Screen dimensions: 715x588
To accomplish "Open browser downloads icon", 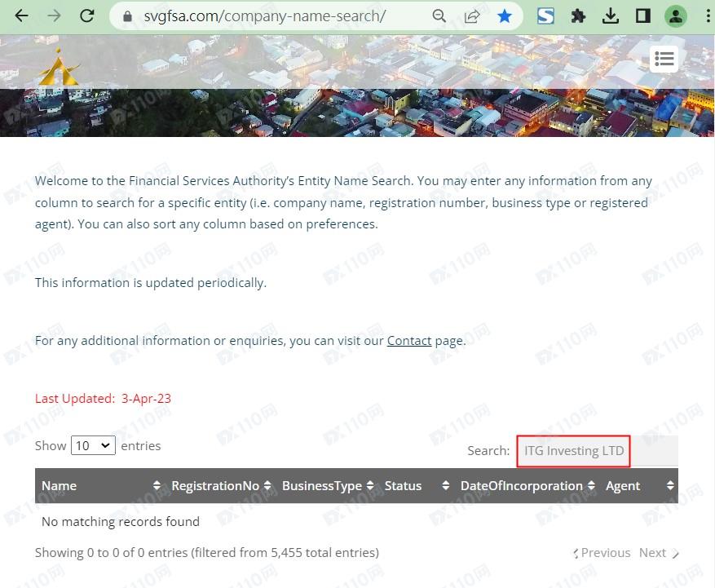I will 610,15.
